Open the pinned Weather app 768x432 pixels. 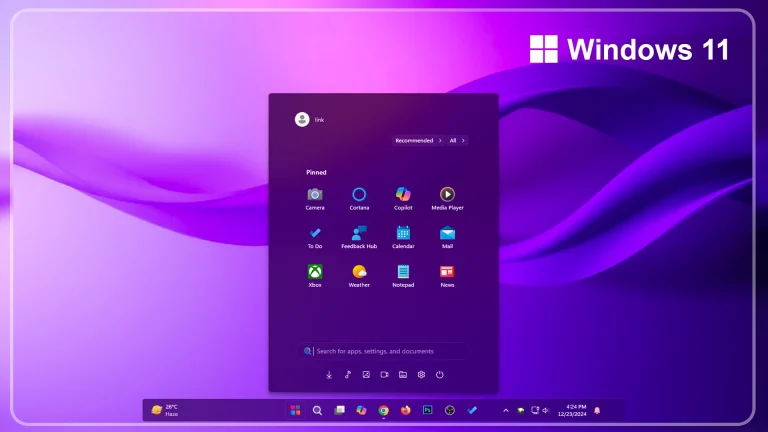(359, 272)
